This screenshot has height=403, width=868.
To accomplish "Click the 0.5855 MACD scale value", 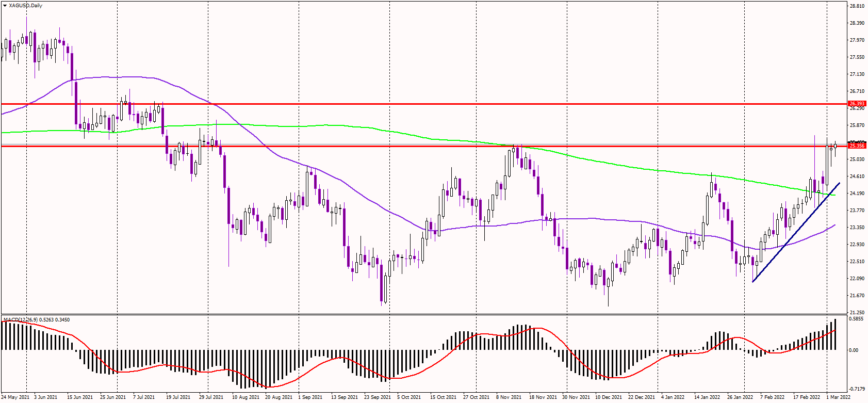I will [x=857, y=319].
